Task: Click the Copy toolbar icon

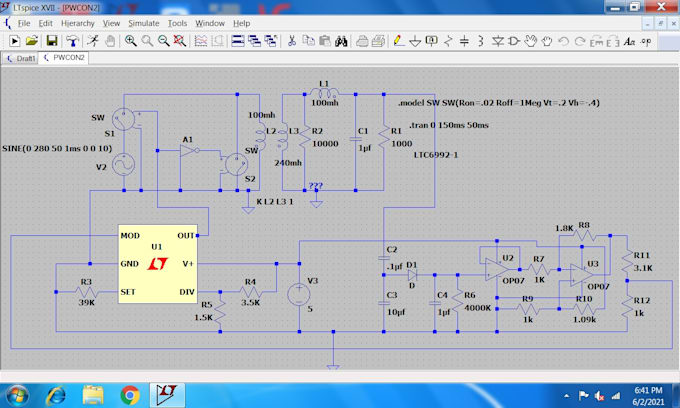Action: (308, 41)
